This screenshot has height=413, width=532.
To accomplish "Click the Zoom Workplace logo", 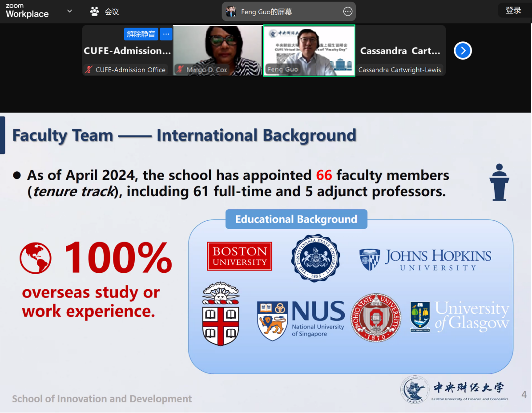I will (27, 11).
